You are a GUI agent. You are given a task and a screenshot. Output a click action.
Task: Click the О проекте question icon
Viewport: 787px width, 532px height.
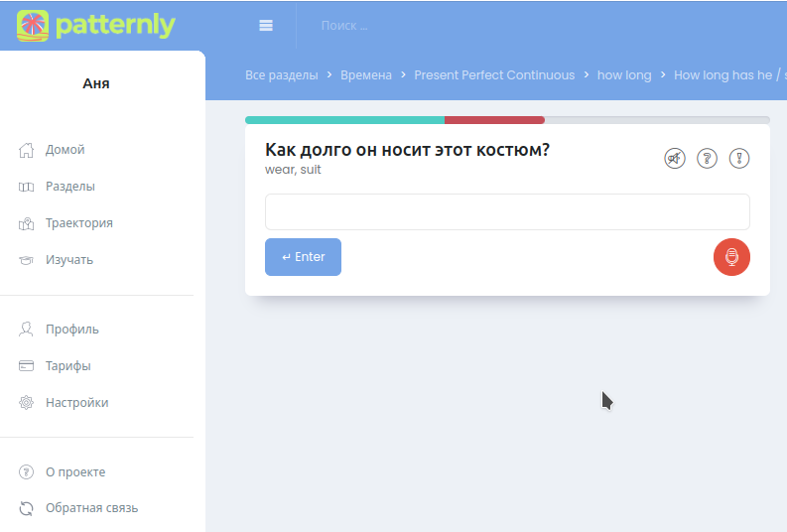click(x=27, y=472)
